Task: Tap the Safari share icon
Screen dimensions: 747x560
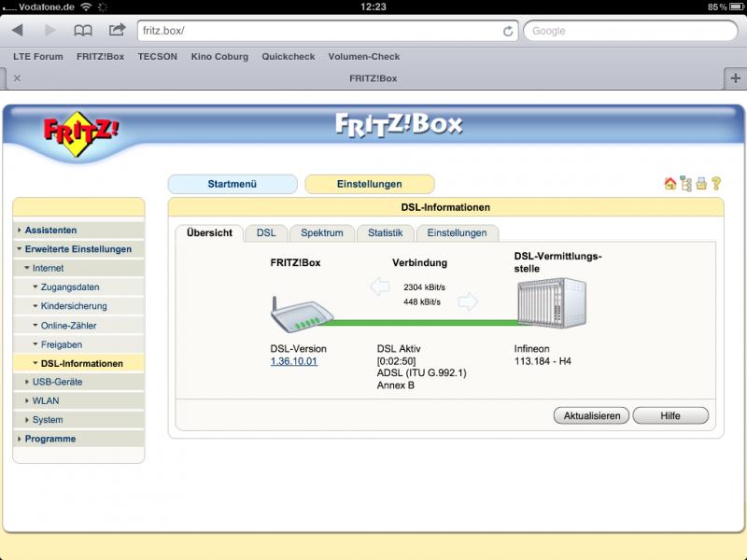Action: [x=118, y=30]
